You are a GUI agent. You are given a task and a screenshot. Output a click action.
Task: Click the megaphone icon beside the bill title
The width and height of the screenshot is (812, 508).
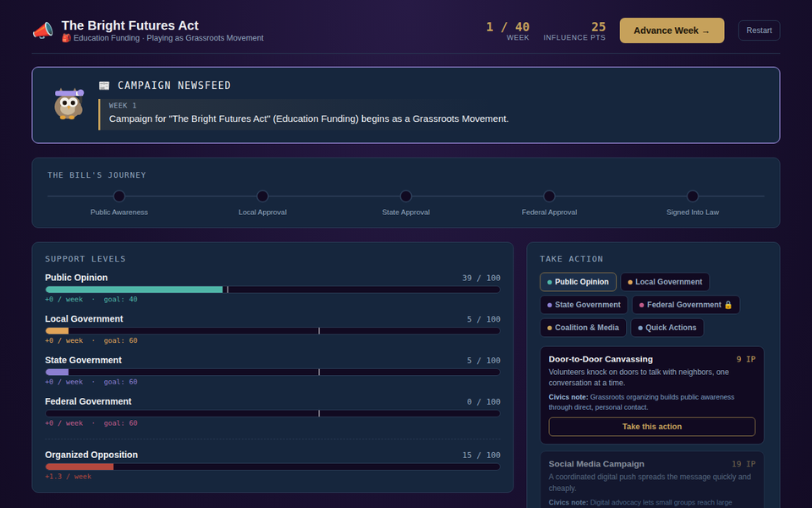click(x=43, y=30)
